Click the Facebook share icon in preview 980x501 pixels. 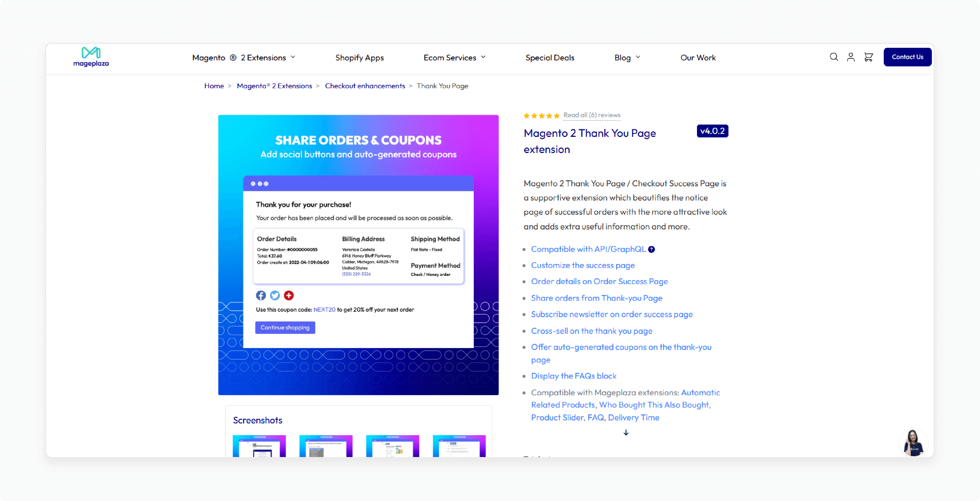[261, 295]
